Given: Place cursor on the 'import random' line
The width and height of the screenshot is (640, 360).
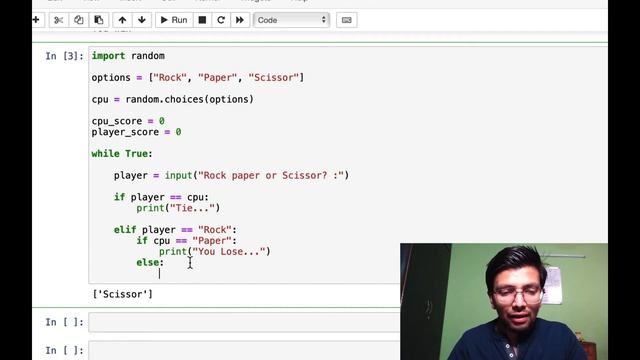Looking at the screenshot, I should pyautogui.click(x=128, y=56).
